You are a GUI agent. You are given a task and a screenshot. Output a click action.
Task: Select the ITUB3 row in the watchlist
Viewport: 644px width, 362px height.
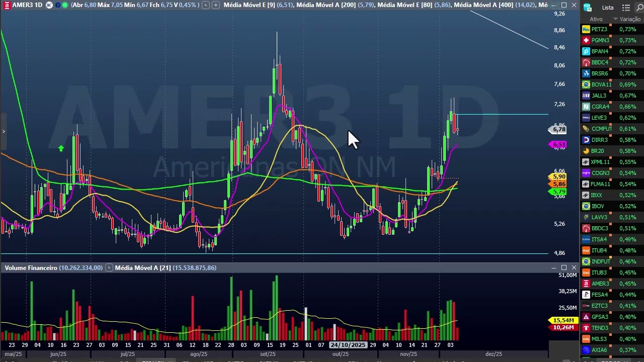[612, 273]
